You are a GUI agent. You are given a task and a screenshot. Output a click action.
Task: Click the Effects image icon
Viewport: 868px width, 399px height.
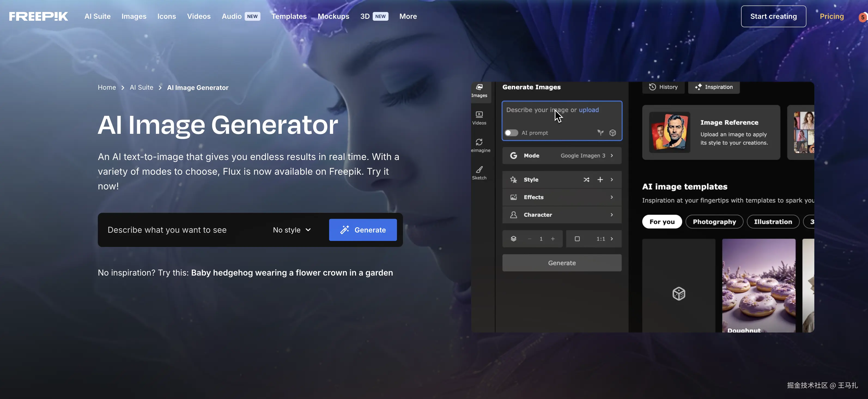point(514,197)
